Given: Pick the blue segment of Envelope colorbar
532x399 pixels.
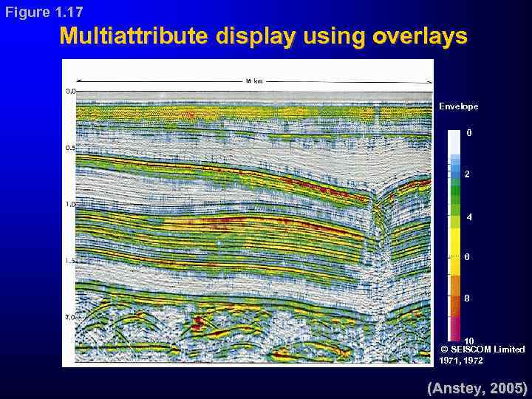Looking at the screenshot, I should coord(454,166).
